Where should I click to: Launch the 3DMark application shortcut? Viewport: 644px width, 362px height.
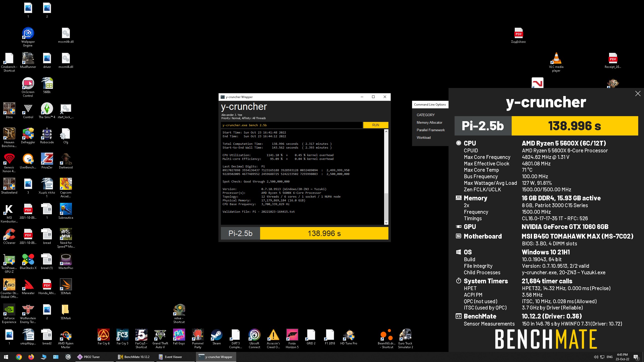(66, 287)
